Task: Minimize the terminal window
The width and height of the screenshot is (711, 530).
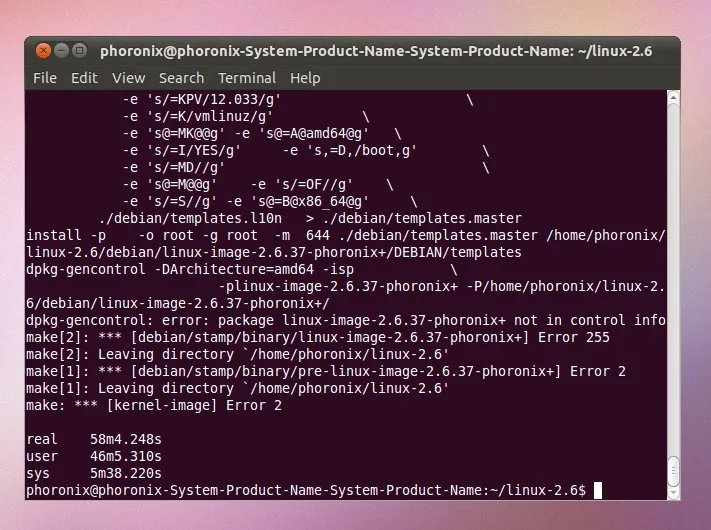Action: (x=61, y=50)
